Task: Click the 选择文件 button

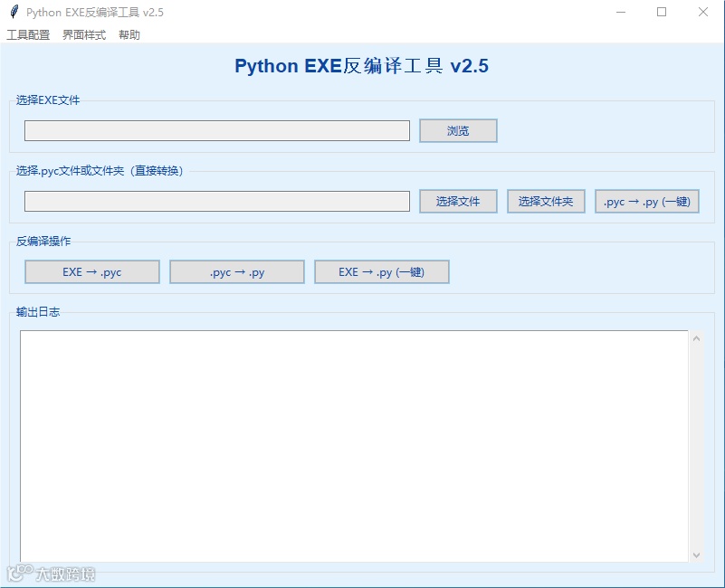Action: (x=458, y=202)
